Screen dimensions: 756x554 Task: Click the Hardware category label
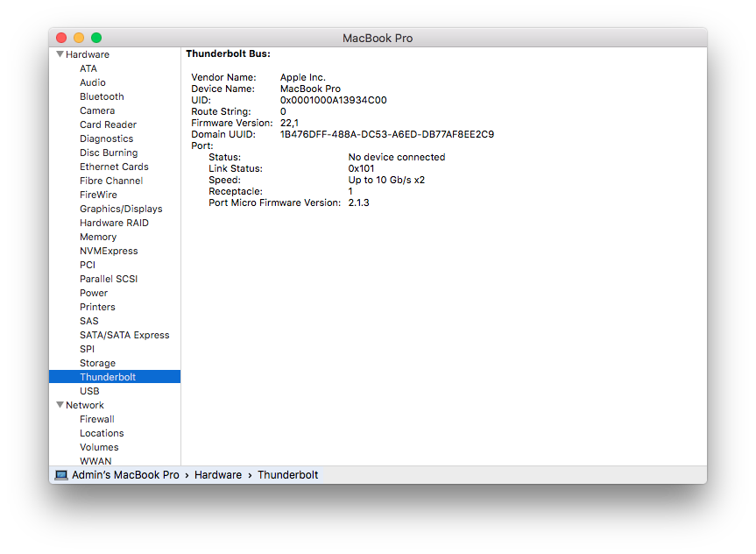(x=88, y=54)
